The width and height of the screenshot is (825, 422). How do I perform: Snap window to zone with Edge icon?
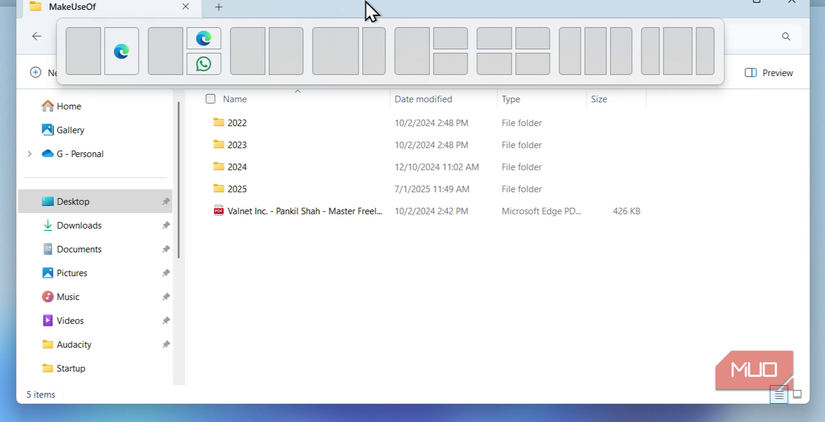(122, 51)
